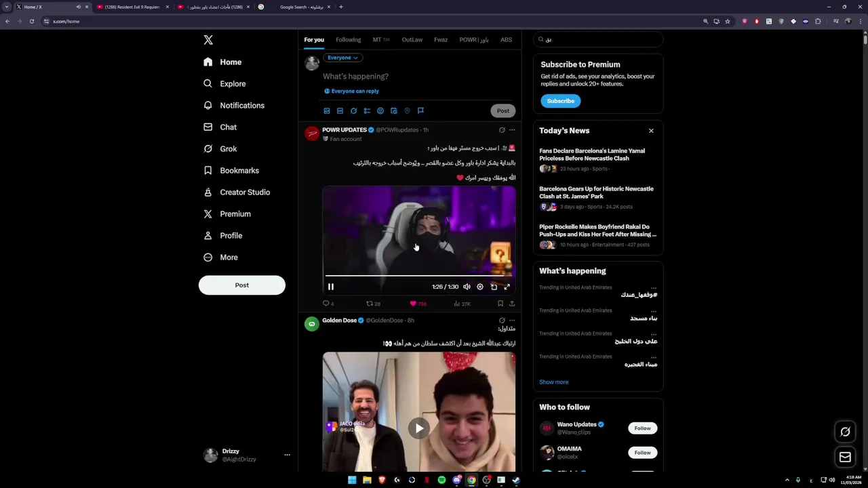
Task: Open Steam from the Windows taskbar
Action: tap(516, 480)
